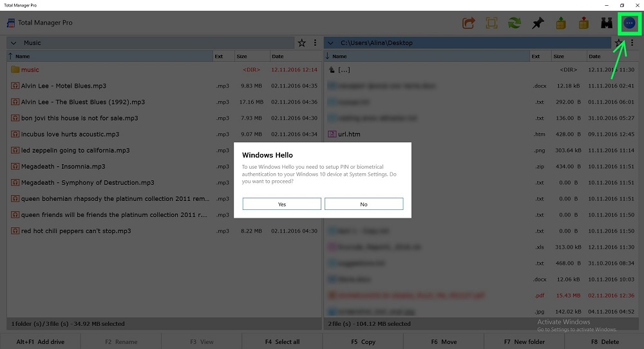Sort Music panel by Size column header
644x349 pixels.
pos(252,56)
